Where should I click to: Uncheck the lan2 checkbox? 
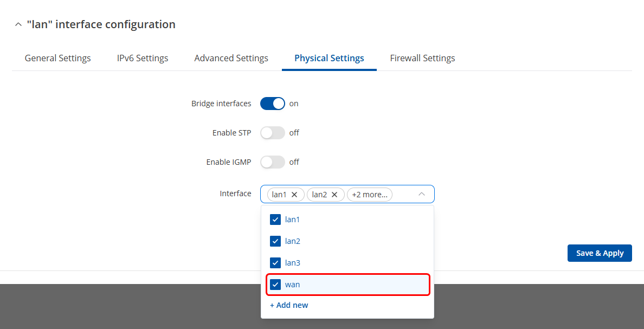[275, 241]
